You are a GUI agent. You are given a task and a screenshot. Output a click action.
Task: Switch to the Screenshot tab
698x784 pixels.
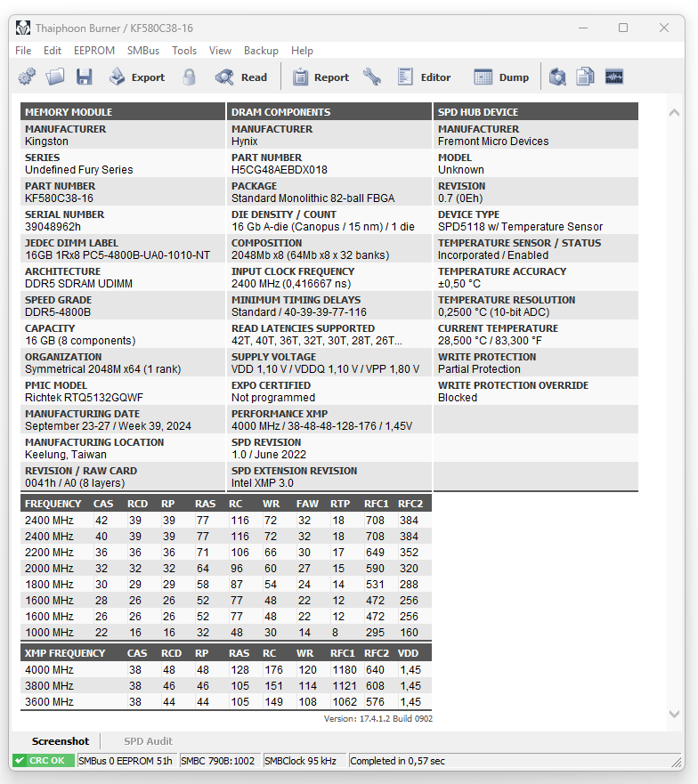[61, 741]
